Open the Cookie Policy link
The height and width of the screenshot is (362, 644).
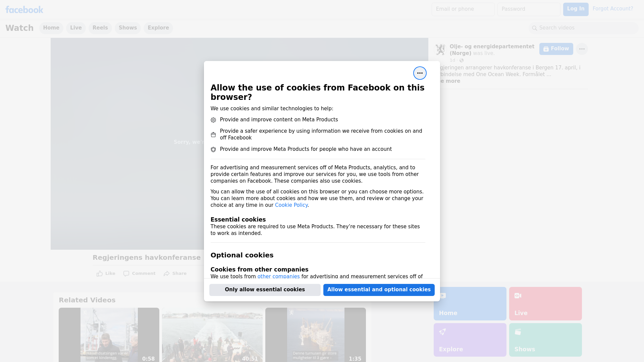[291, 205]
